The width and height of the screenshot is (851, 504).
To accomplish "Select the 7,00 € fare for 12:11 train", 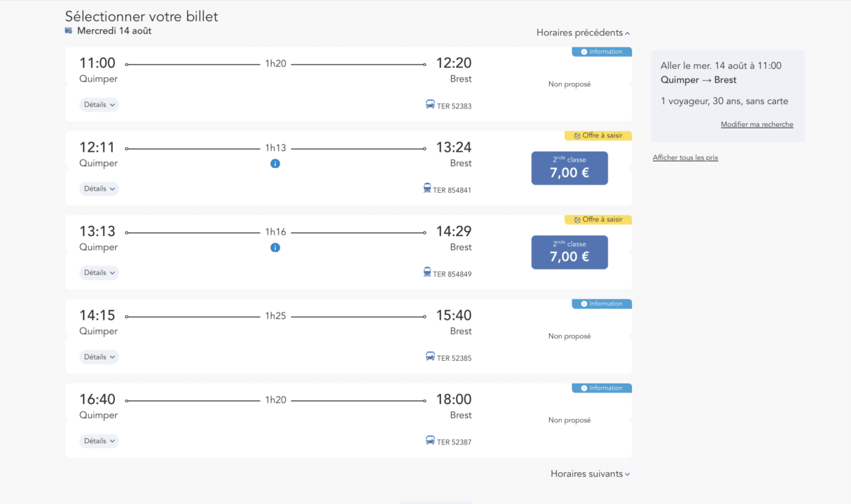I will coord(569,168).
